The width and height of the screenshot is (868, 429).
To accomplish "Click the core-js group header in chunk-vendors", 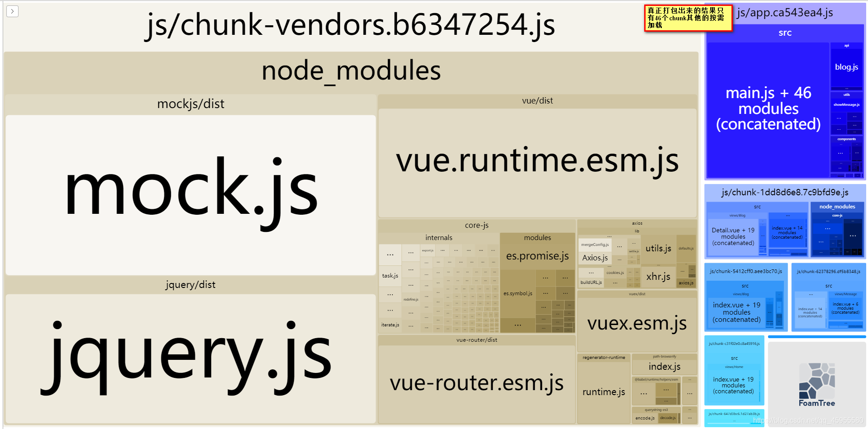I will coord(476,225).
